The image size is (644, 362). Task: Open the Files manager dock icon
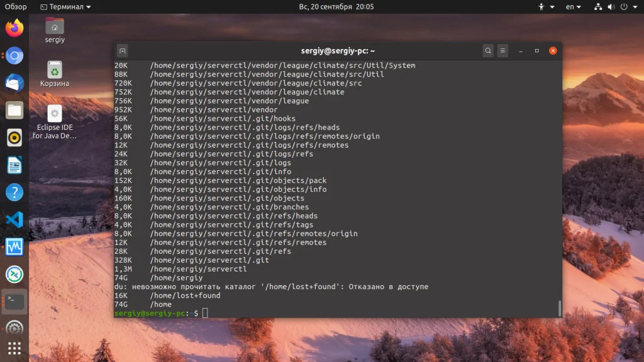coord(14,111)
